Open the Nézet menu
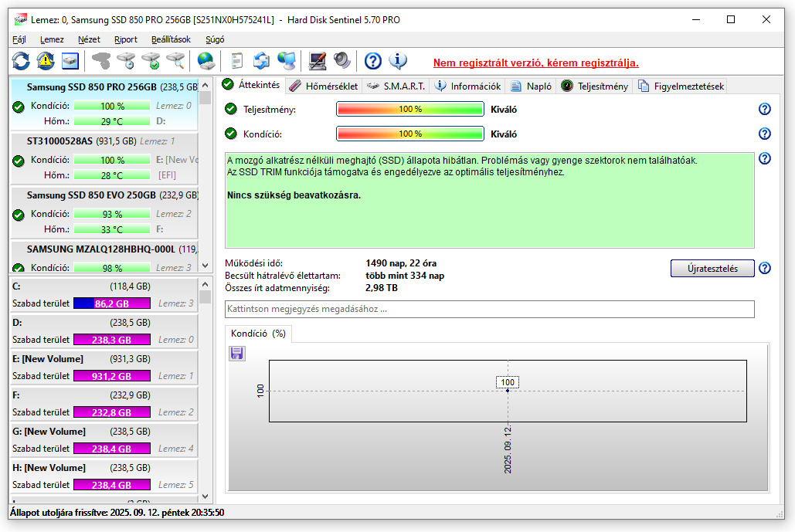 89,39
